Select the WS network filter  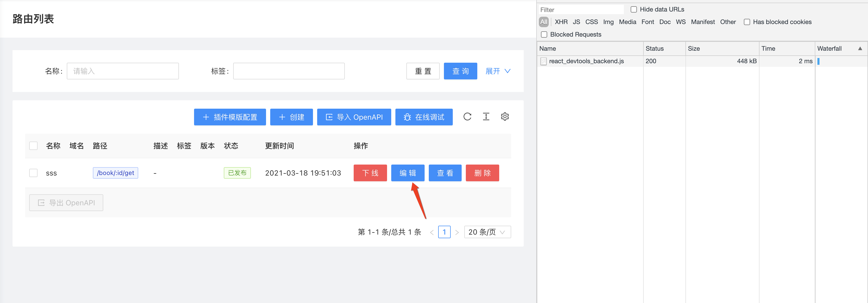[x=681, y=22]
